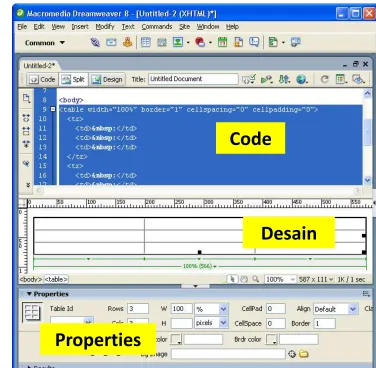Open the Images dropdown arrow
Viewport: 376px width, 368px height.
coord(188,43)
